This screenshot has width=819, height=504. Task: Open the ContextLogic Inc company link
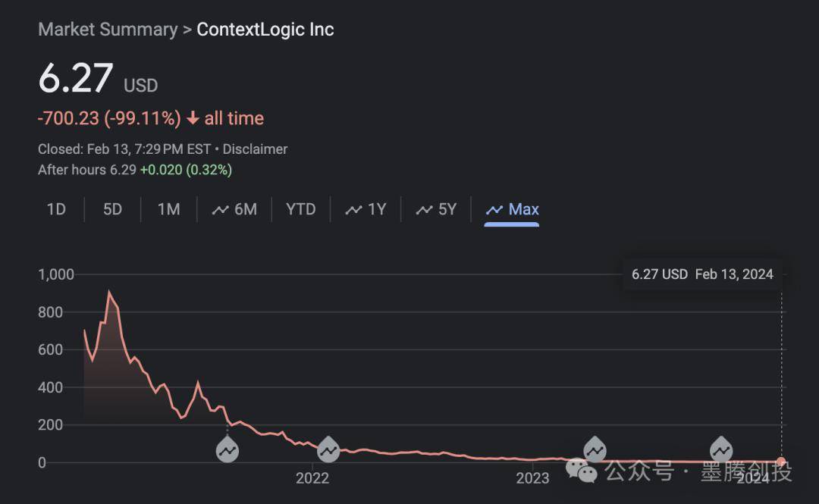(x=265, y=30)
